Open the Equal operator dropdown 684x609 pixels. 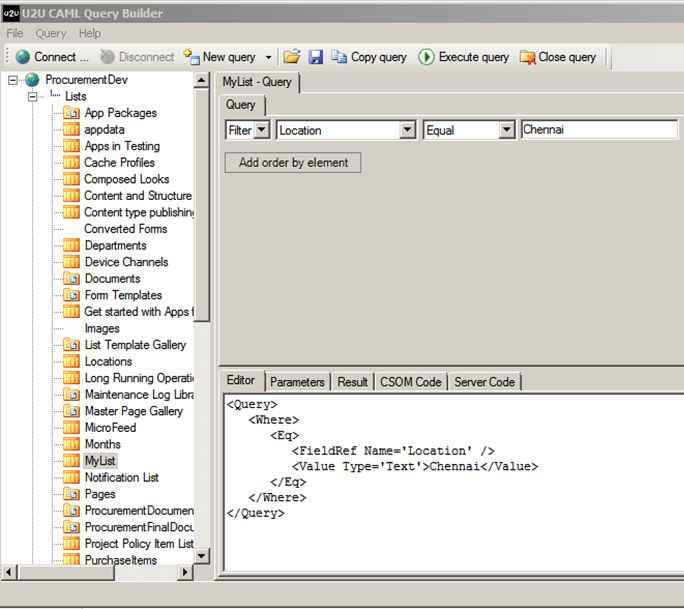[x=506, y=130]
